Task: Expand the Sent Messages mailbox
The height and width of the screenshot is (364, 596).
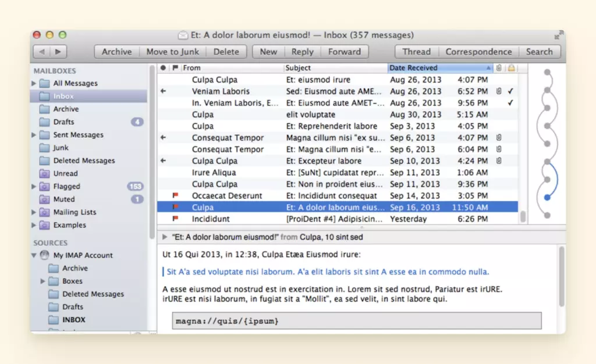Action: 34,135
